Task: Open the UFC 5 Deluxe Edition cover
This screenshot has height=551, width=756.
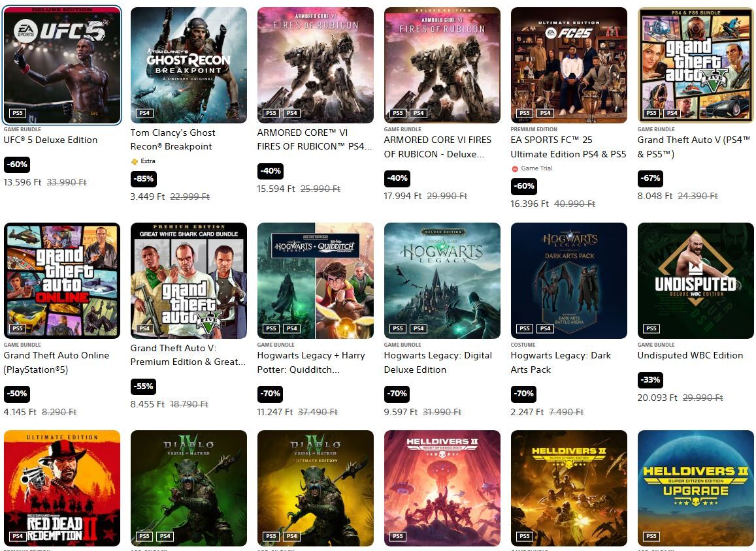Action: coord(62,65)
